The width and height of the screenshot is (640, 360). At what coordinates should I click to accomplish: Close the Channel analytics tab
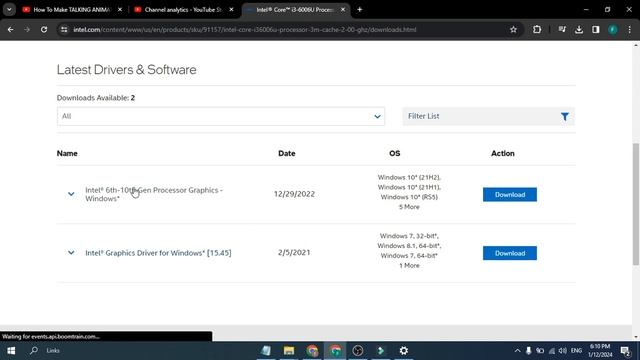231,9
